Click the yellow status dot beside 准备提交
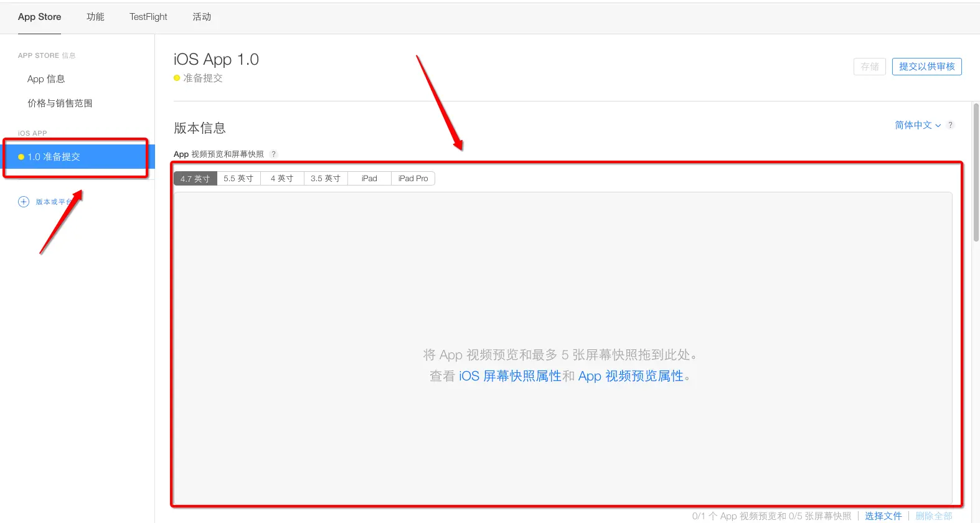This screenshot has width=980, height=523. [177, 78]
